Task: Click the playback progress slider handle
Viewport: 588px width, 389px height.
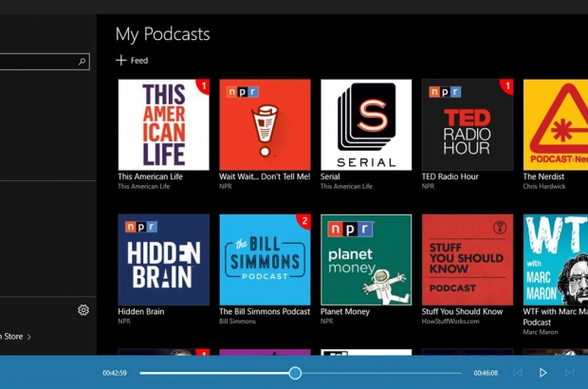Action: pyautogui.click(x=295, y=373)
